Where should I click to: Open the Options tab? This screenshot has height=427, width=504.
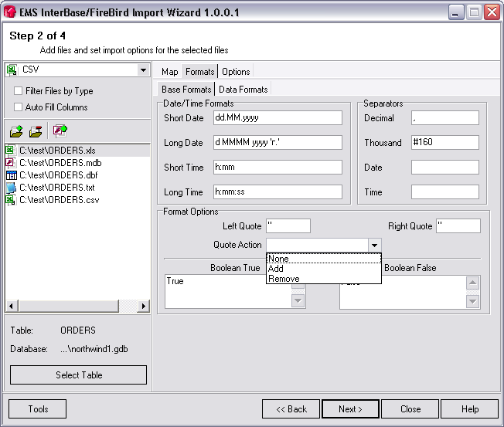[x=236, y=72]
